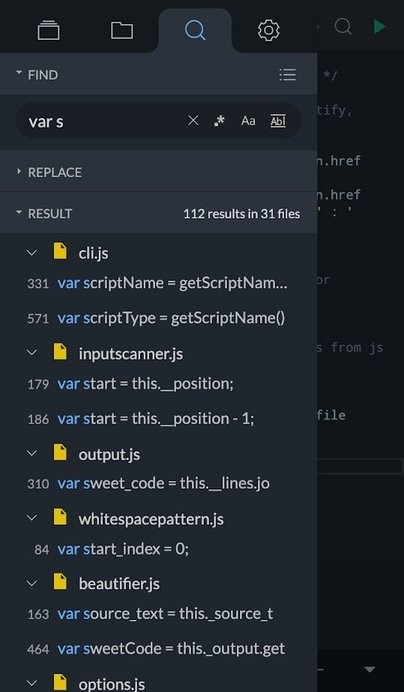This screenshot has width=404, height=692.
Task: Select the output.js file entry
Action: (109, 455)
